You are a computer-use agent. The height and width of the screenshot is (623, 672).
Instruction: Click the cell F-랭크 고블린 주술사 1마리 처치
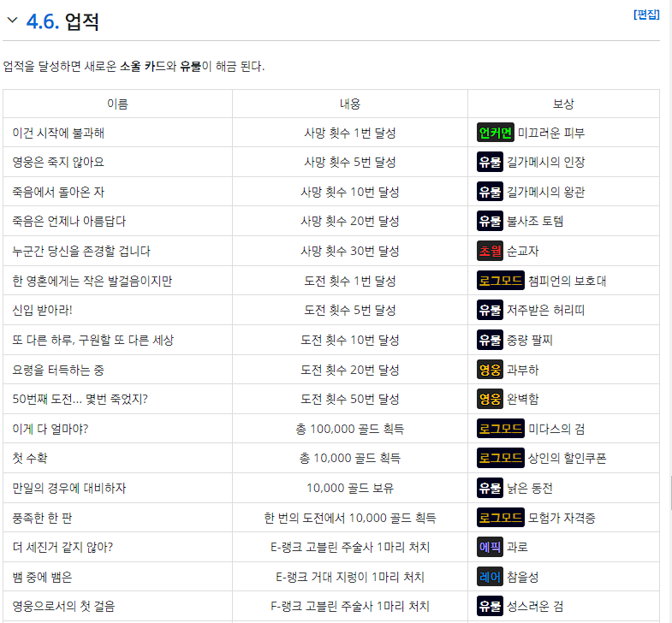(x=350, y=606)
